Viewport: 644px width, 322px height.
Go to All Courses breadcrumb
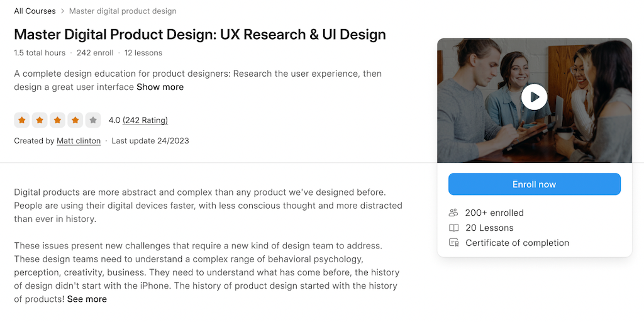pos(35,11)
